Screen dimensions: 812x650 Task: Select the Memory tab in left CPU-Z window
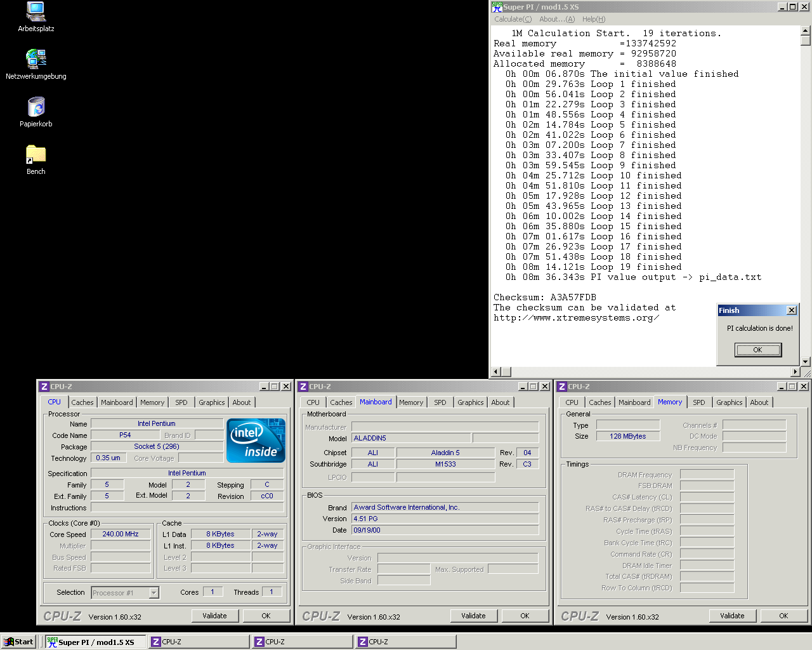pos(152,402)
